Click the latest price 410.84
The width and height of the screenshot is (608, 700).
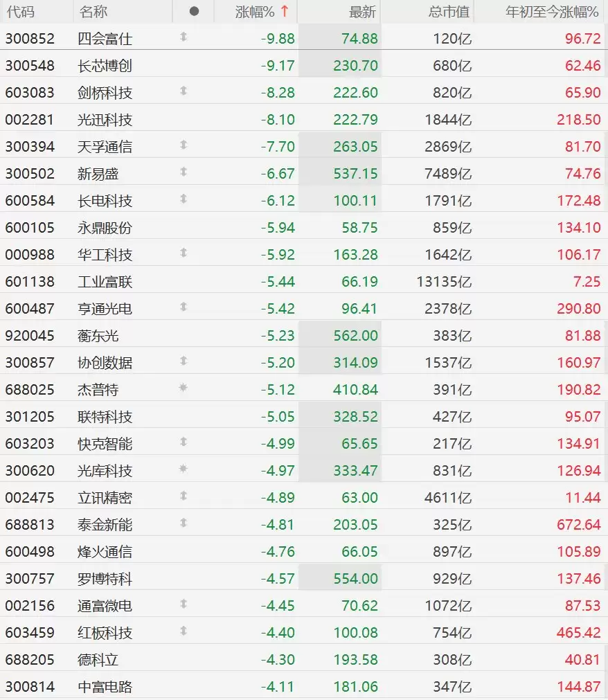[355, 390]
